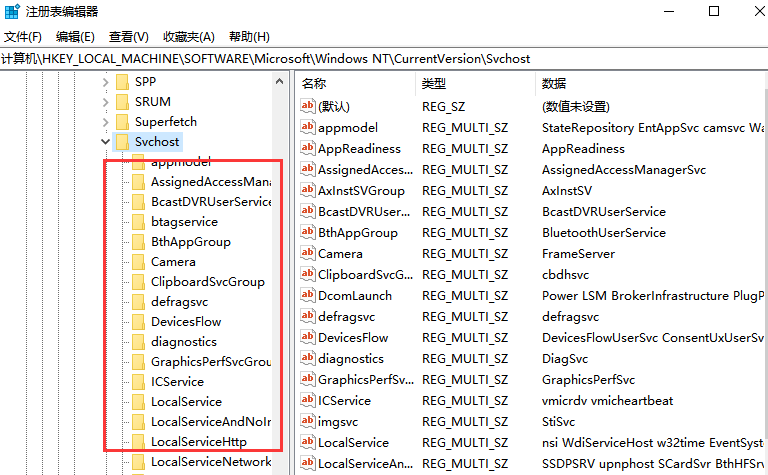Expand the SRUM registry key
768x475 pixels.
[x=105, y=102]
